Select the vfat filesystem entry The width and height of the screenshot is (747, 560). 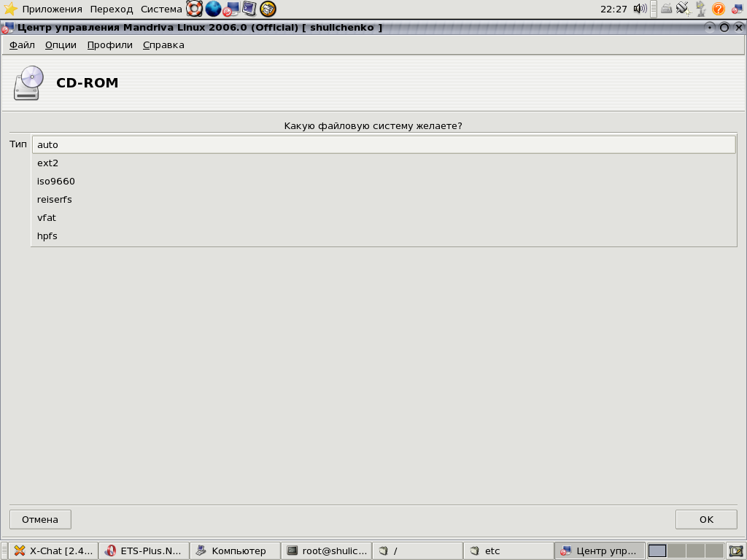(383, 217)
